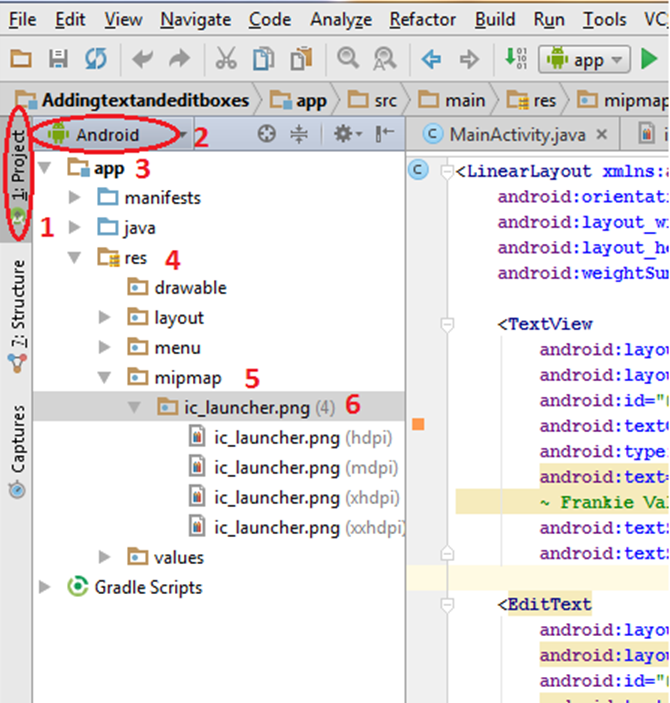670x703 pixels.
Task: Collapse the app module node
Action: (44, 168)
